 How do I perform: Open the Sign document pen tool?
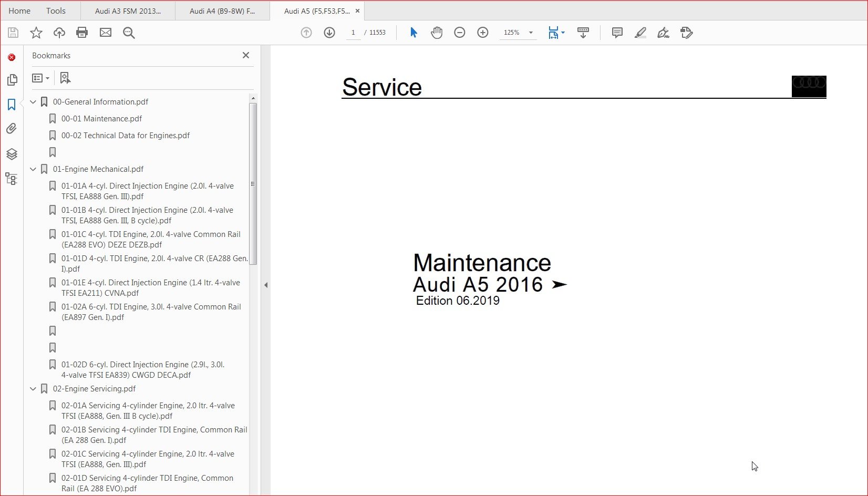663,33
